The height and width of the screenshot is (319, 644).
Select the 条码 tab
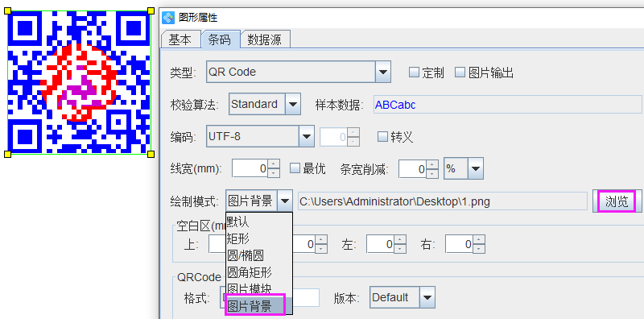coord(219,40)
